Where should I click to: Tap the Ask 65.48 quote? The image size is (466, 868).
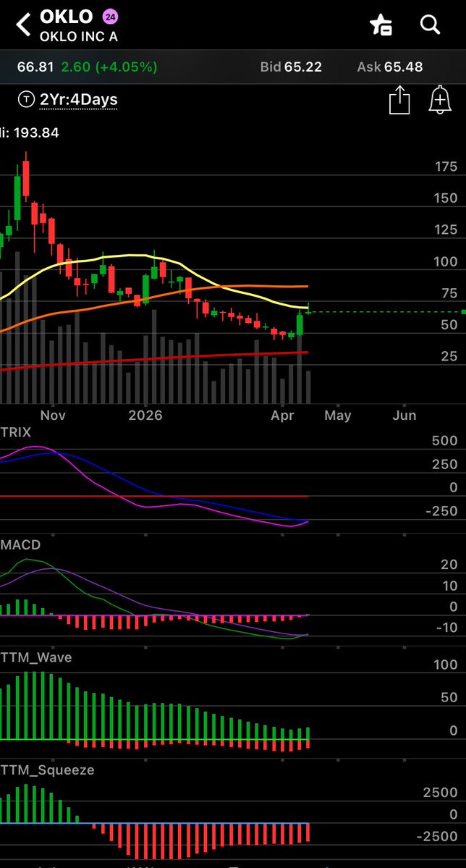[x=389, y=67]
